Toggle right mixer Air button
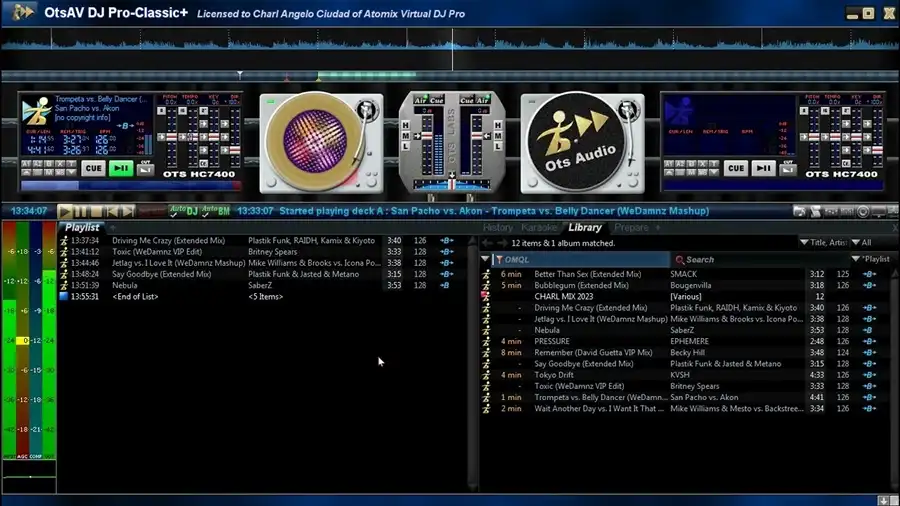 coord(482,100)
